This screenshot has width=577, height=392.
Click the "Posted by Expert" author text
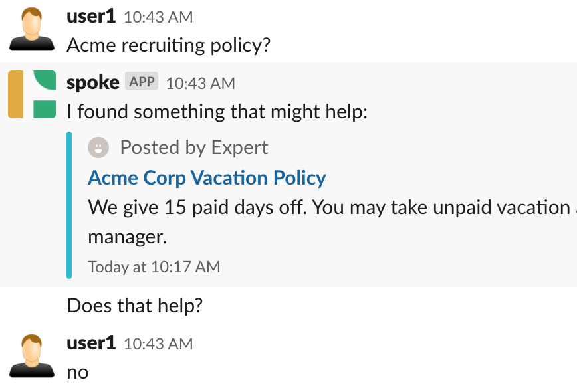click(194, 147)
